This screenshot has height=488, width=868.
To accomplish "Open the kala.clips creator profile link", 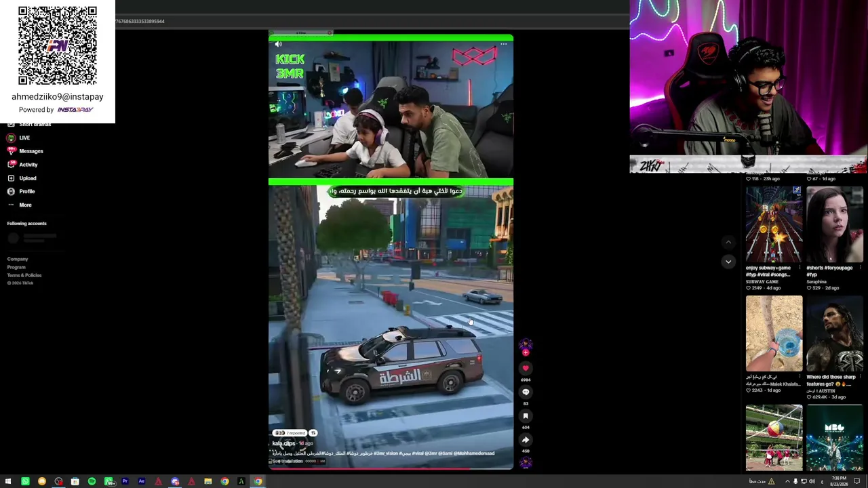I will [283, 443].
